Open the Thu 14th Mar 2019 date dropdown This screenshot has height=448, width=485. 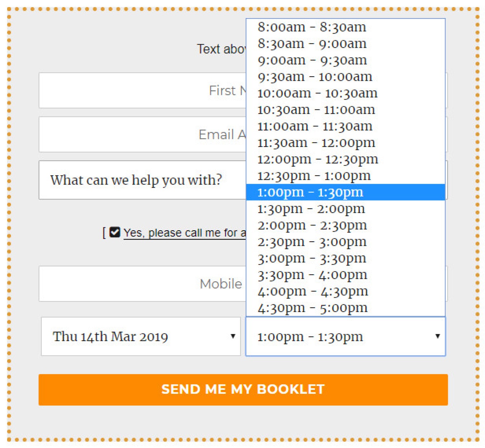pyautogui.click(x=141, y=336)
